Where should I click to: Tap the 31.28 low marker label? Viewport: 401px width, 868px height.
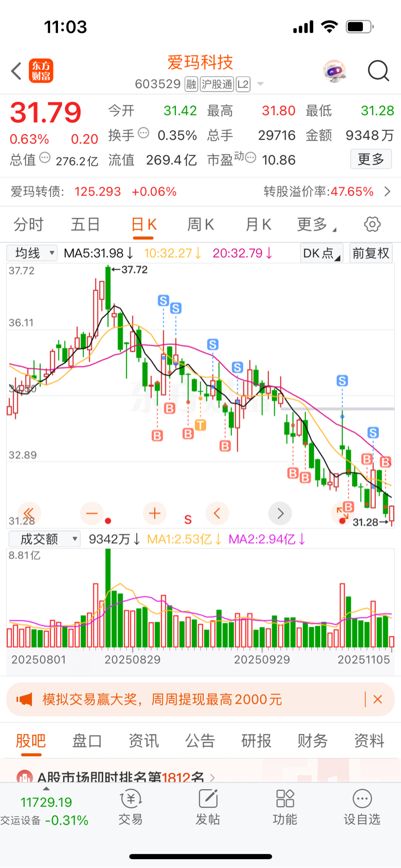point(370,522)
